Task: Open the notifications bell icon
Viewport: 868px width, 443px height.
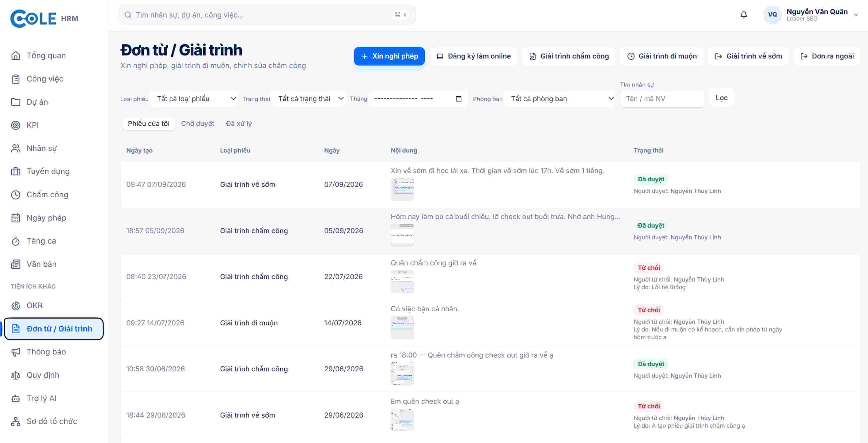Action: click(x=743, y=15)
